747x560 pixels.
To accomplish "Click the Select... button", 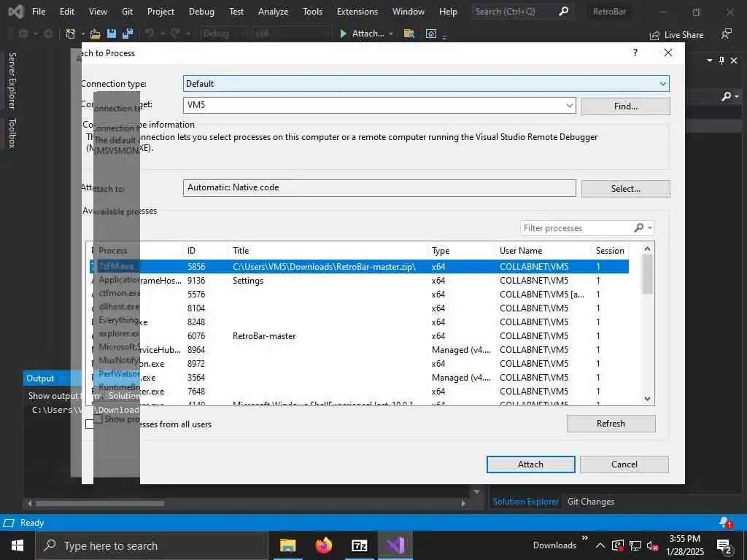I will pyautogui.click(x=625, y=189).
